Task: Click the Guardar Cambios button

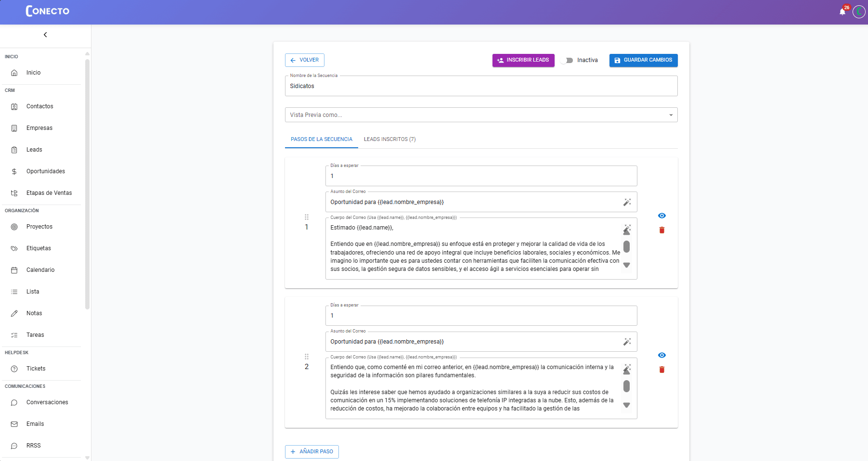Action: tap(643, 60)
